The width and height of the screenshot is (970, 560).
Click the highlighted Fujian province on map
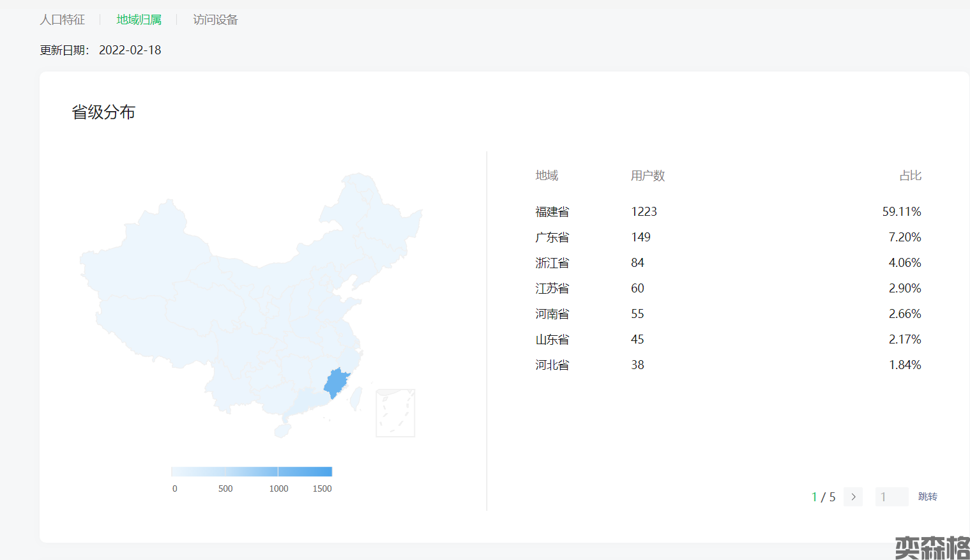point(337,383)
